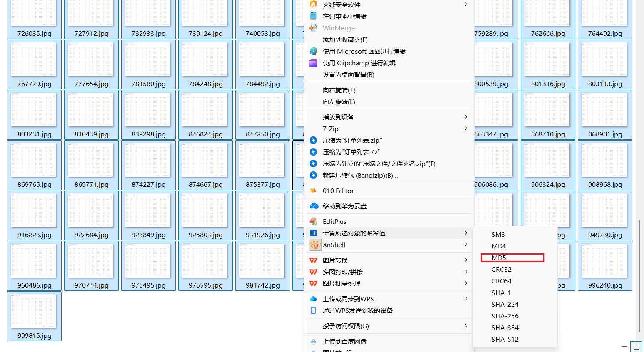Viewport: 644px width, 352px height.
Task: Click the Microsoft Paint icon
Action: tap(313, 51)
